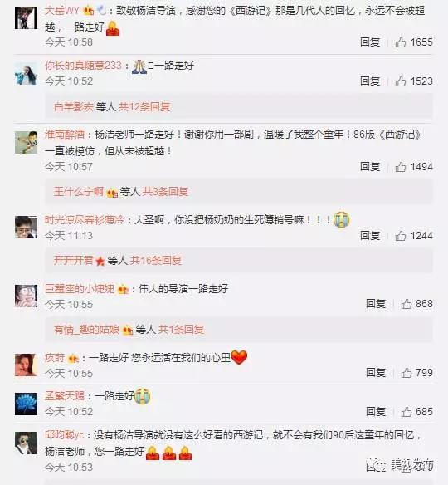Expand the 共3条回复 replies thread

[x=165, y=192]
